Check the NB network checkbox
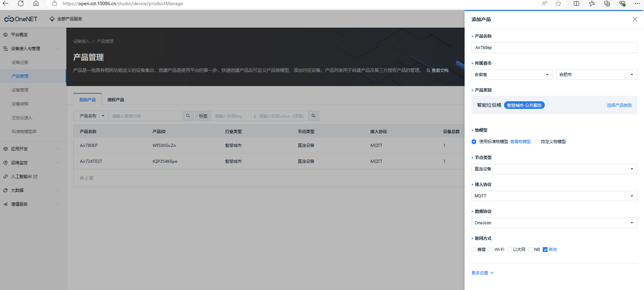The height and width of the screenshot is (290, 644). [531, 250]
